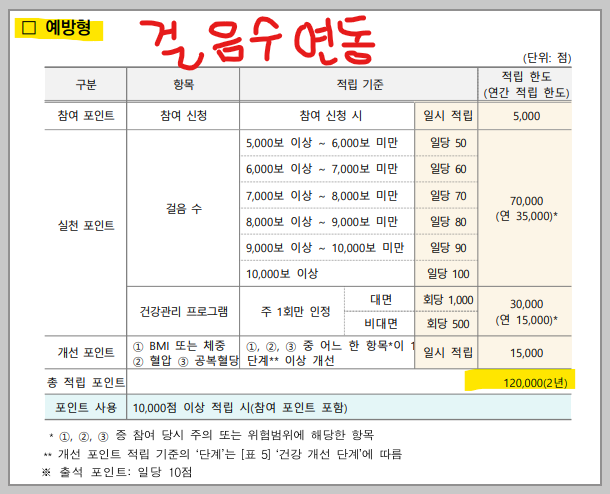Click the footnote about 주의 또는 위험범위

pos(211,435)
